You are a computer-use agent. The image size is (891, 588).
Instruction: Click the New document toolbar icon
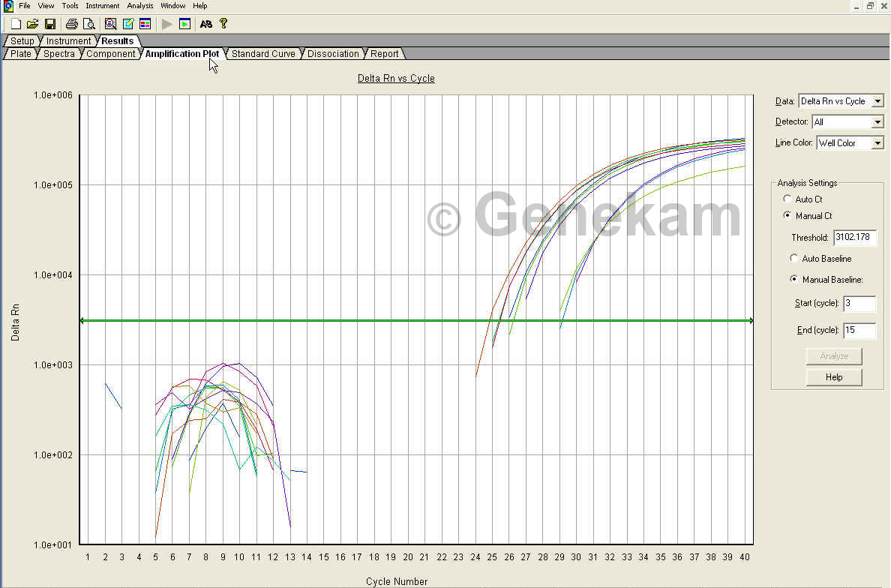tap(16, 24)
